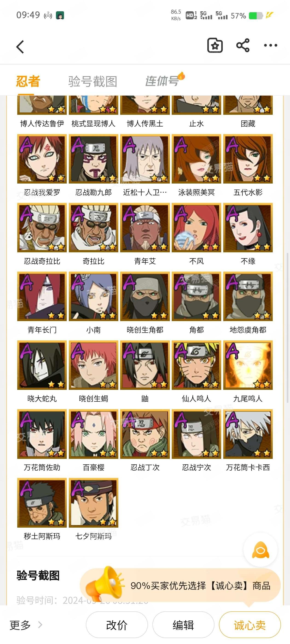Select the 小南 ninja portrait
This screenshot has width=290, height=644.
(x=94, y=296)
